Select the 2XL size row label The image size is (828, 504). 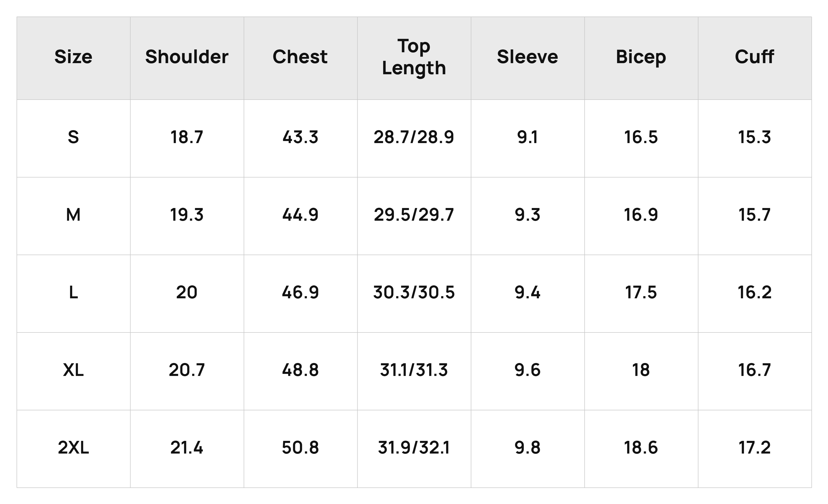coord(73,448)
